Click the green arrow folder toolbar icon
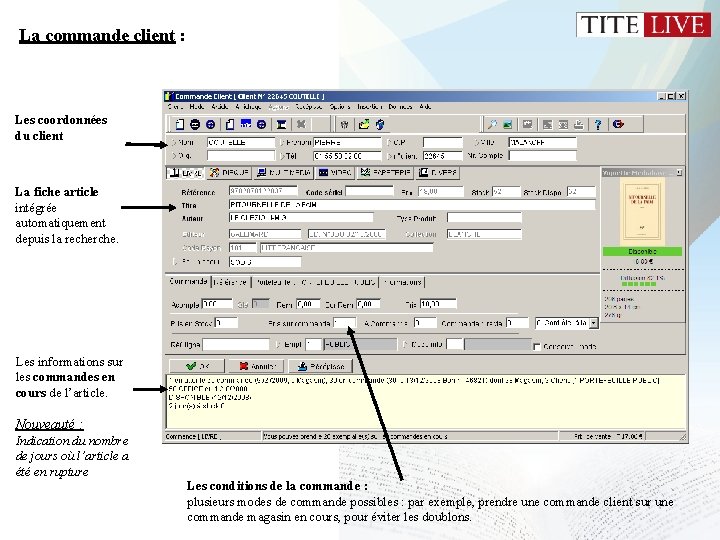Viewport: 720px width, 540px height. [364, 124]
